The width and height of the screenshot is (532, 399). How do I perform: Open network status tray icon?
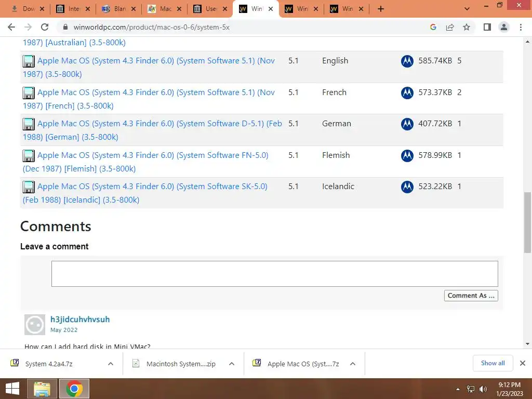(x=471, y=389)
